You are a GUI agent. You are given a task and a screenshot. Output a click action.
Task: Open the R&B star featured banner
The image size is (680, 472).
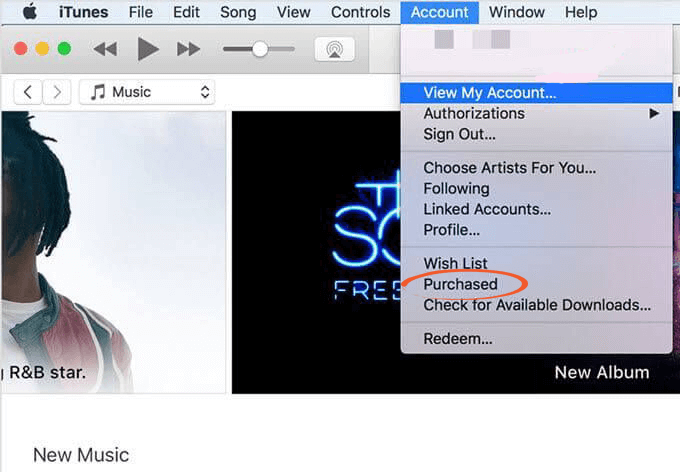[x=114, y=252]
